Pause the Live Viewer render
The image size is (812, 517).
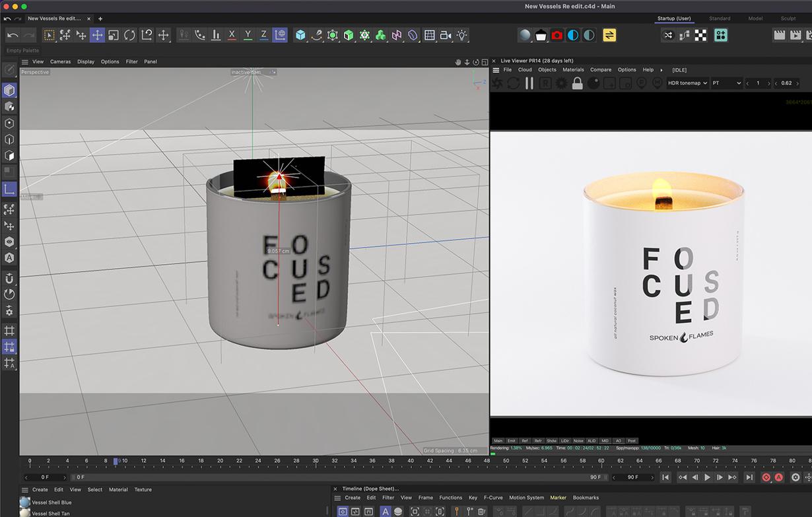point(529,83)
